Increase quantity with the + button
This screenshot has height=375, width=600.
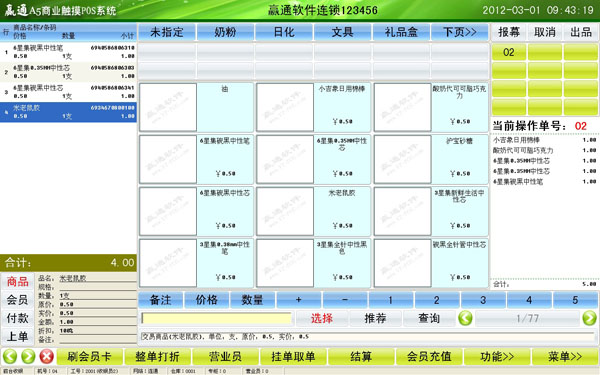point(299,300)
